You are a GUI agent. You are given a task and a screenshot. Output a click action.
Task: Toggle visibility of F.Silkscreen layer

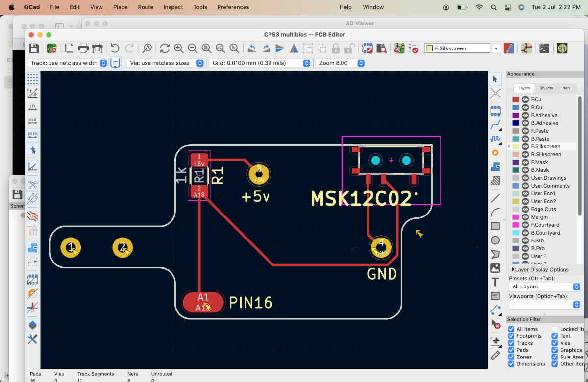[525, 146]
